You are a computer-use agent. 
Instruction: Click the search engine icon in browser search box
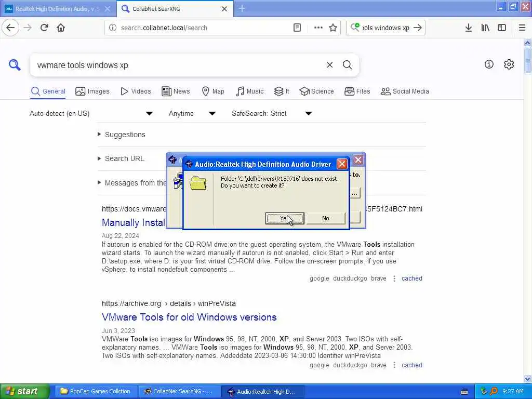tap(355, 27)
